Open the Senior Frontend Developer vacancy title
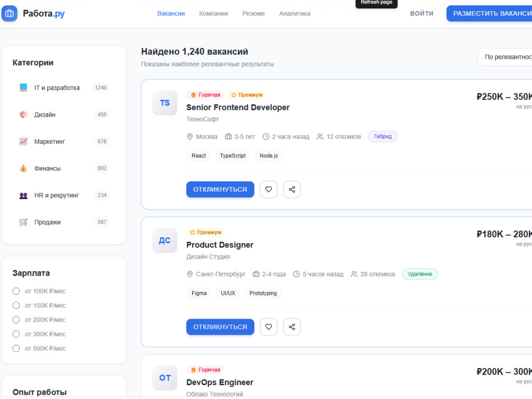The image size is (532, 399). (x=238, y=107)
